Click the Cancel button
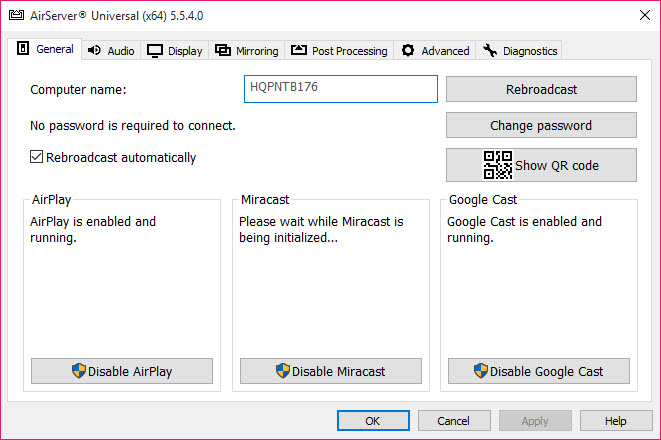 [454, 421]
